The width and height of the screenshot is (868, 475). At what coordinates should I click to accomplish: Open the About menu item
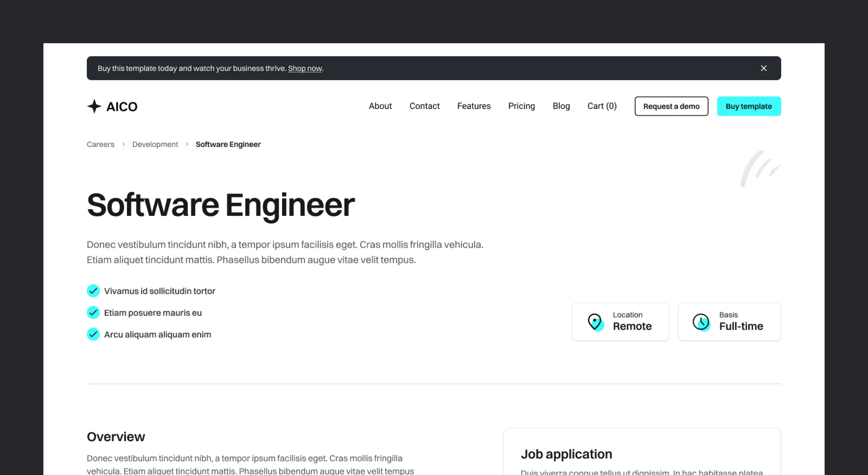coord(380,106)
